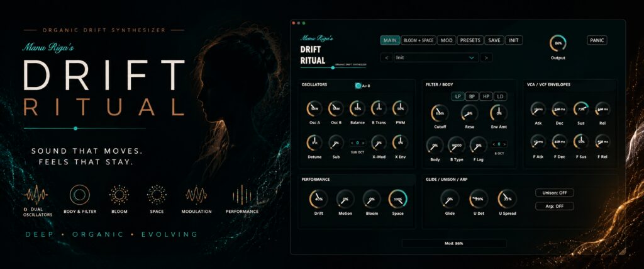The height and width of the screenshot is (269, 644).
Task: Go to the previous preset arrow
Action: pyautogui.click(x=387, y=57)
